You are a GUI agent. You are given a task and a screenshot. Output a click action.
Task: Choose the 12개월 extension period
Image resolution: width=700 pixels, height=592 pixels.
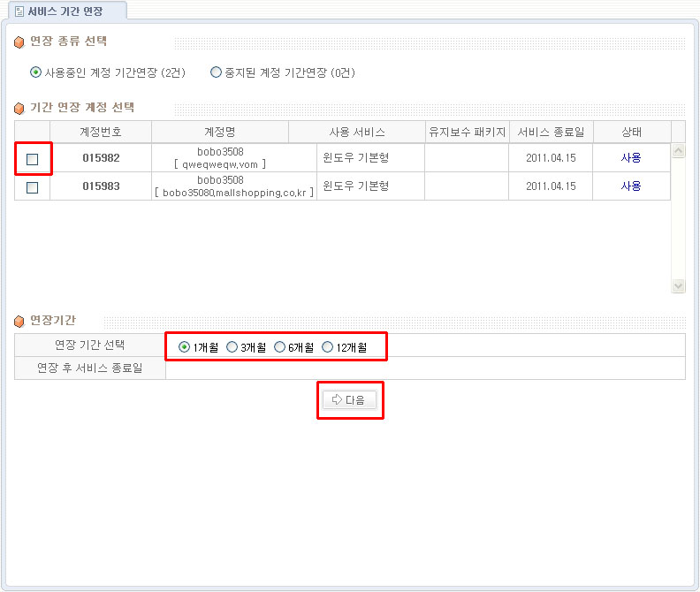tap(328, 347)
